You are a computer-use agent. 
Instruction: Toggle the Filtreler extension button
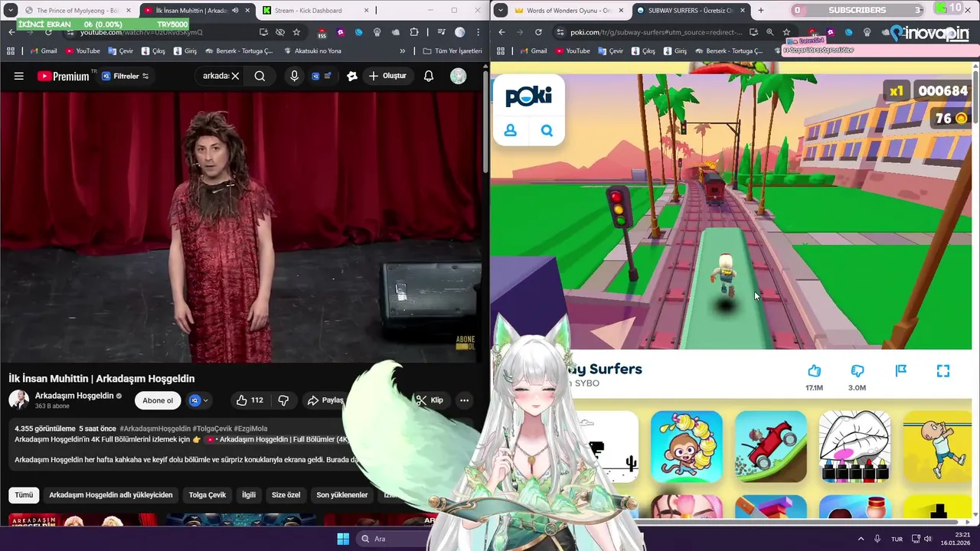click(x=125, y=76)
